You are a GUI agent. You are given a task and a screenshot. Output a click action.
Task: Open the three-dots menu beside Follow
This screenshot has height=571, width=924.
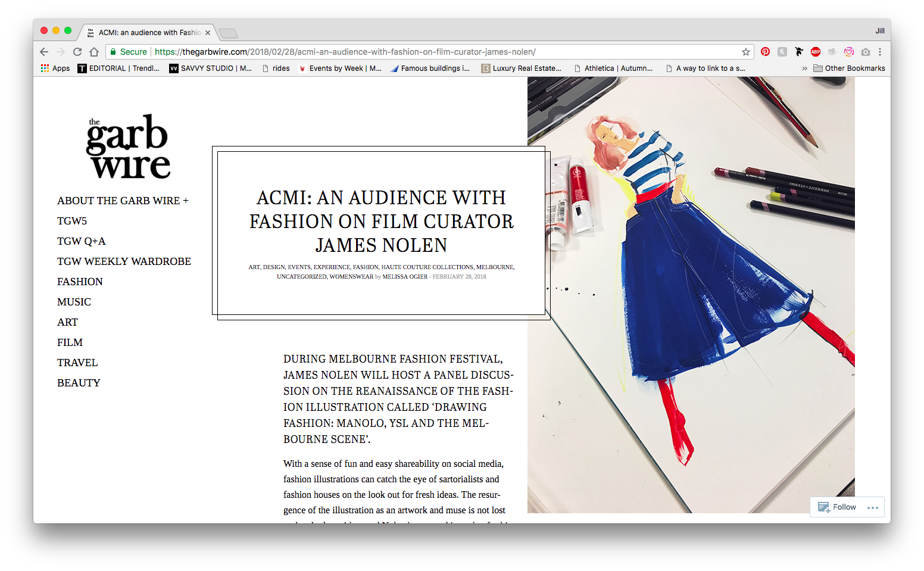(x=873, y=508)
